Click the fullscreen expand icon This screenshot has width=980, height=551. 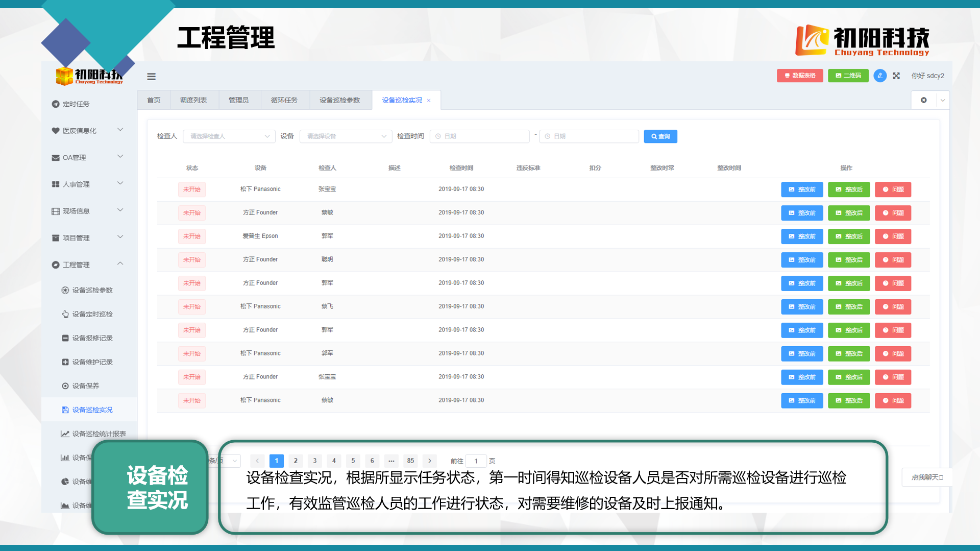click(x=896, y=76)
